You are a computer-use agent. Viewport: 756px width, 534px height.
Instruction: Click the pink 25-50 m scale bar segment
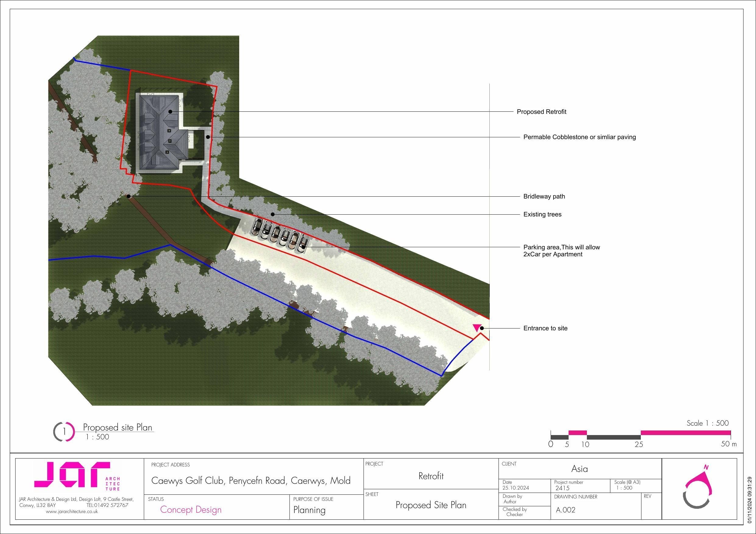[686, 433]
